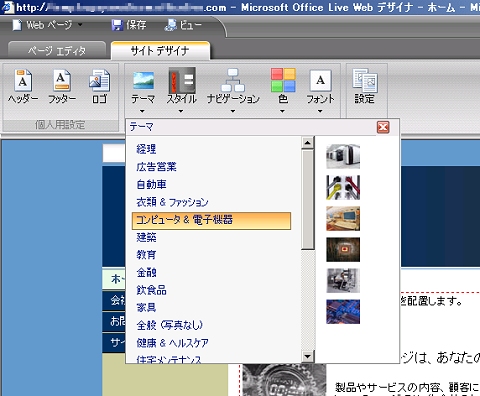Choose the colored cables theme thumbnail

[x=343, y=187]
